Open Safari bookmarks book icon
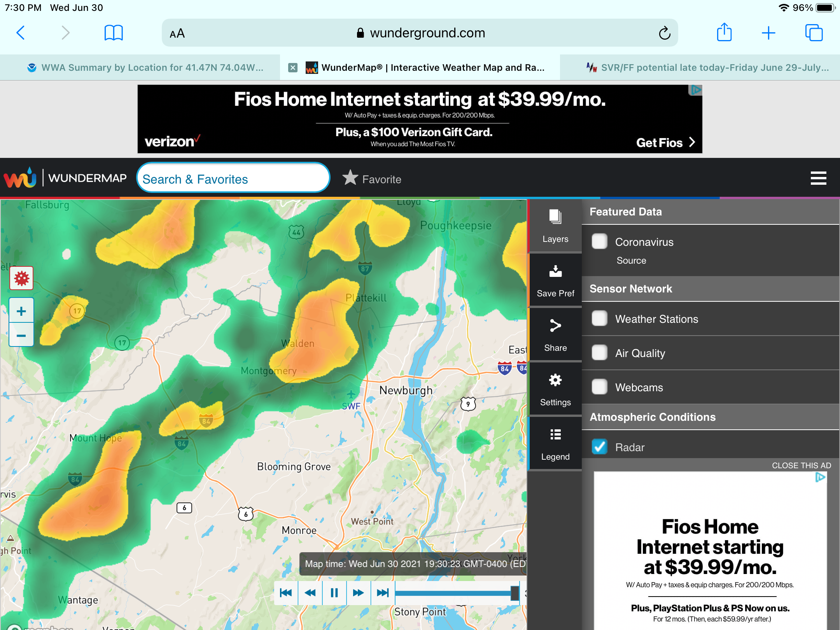The width and height of the screenshot is (840, 630). coord(114,33)
